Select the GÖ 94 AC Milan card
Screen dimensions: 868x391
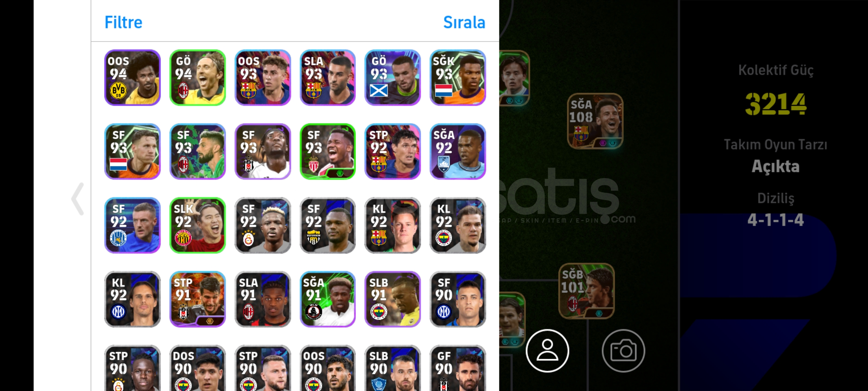(x=197, y=77)
